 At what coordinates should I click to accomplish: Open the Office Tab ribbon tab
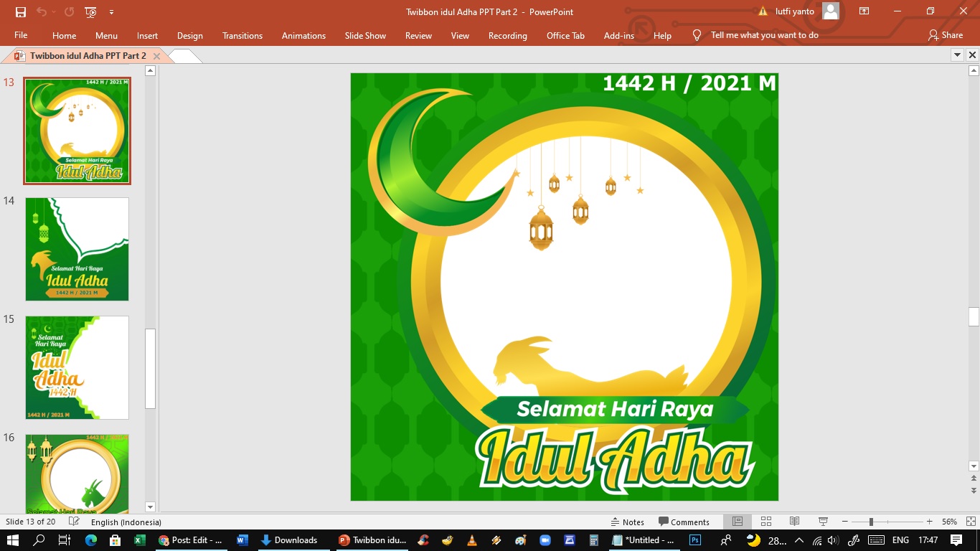pyautogui.click(x=565, y=35)
